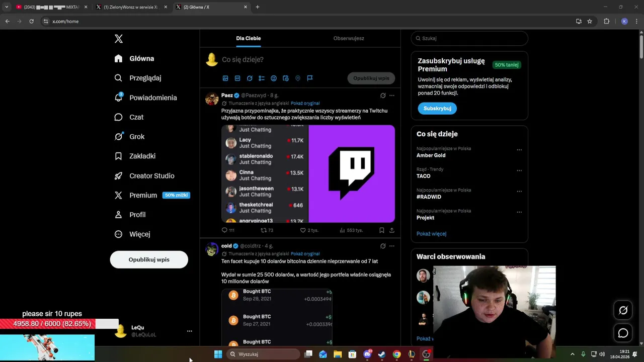Open the floating chat messages button
The height and width of the screenshot is (362, 644).
(623, 333)
